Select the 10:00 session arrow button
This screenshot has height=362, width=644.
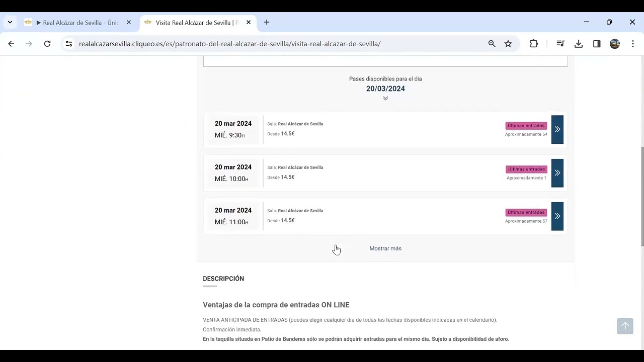557,173
